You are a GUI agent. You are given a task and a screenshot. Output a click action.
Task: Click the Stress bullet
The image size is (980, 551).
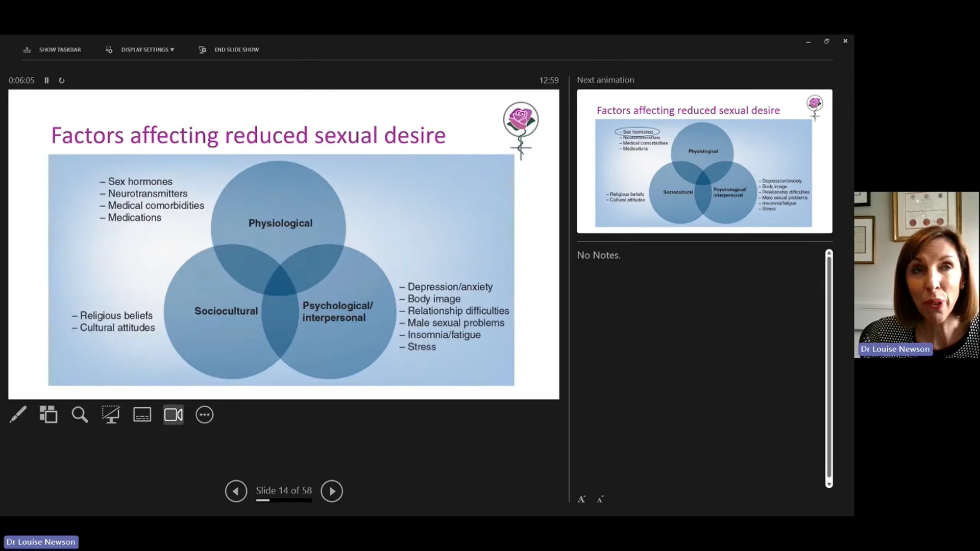[418, 346]
